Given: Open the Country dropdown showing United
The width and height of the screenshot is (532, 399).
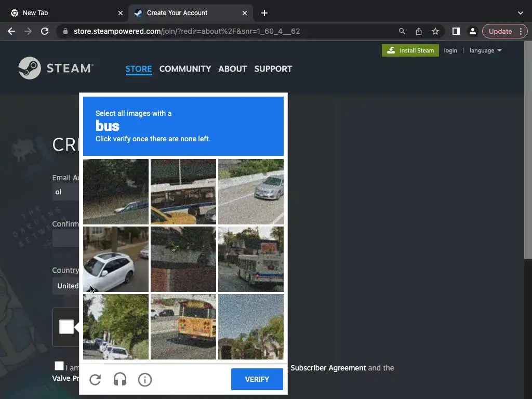Looking at the screenshot, I should point(66,286).
